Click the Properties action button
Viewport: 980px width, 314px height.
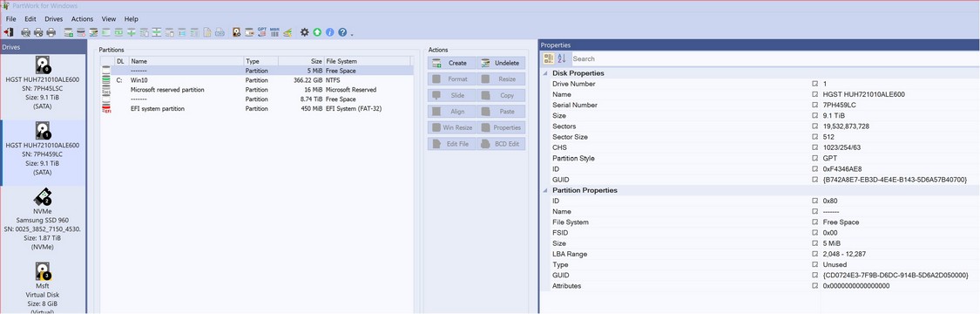[x=501, y=127]
